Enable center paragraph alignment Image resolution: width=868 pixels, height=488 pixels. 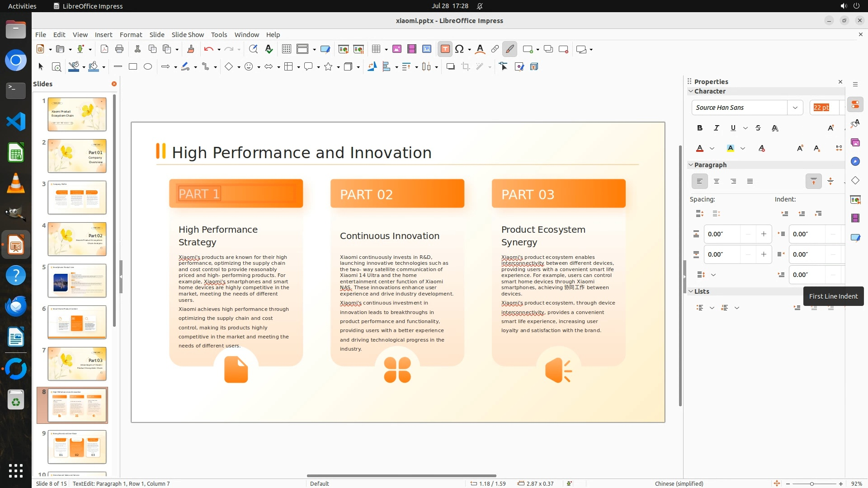pyautogui.click(x=717, y=181)
